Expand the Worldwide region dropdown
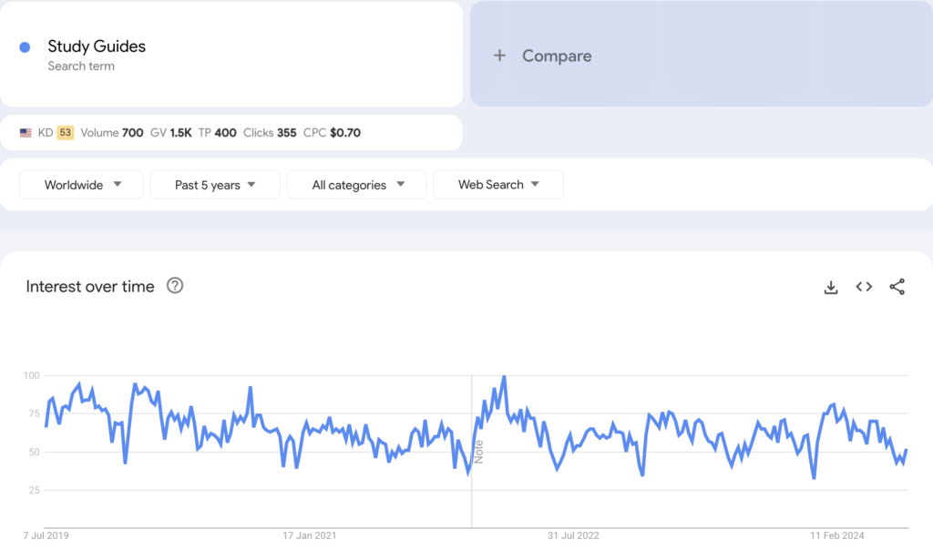This screenshot has height=560, width=933. click(82, 185)
